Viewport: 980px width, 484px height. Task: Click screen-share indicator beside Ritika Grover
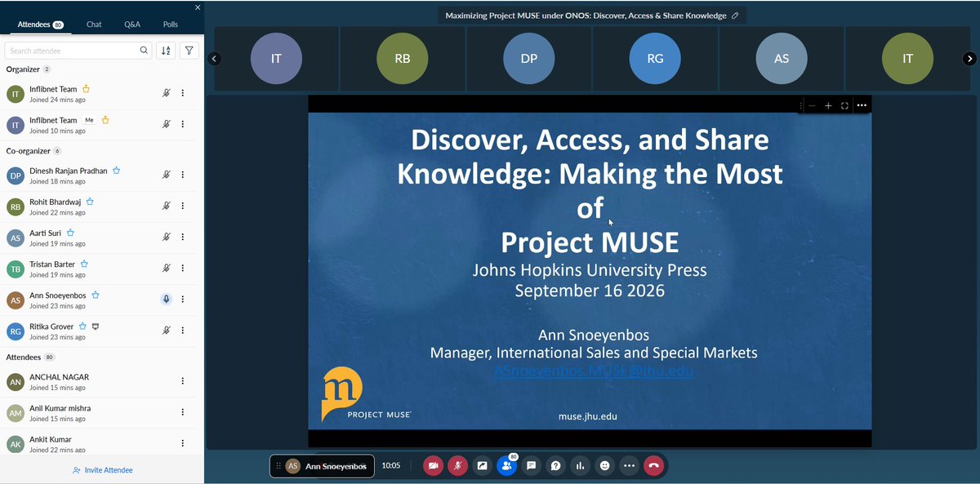[x=96, y=326]
